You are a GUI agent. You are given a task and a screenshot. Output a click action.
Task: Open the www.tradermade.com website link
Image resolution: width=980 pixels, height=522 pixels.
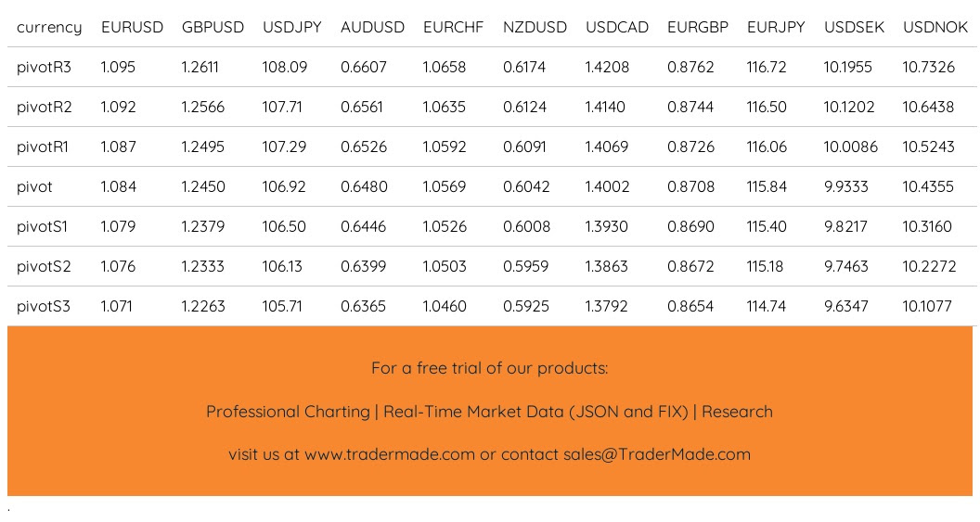pos(389,454)
